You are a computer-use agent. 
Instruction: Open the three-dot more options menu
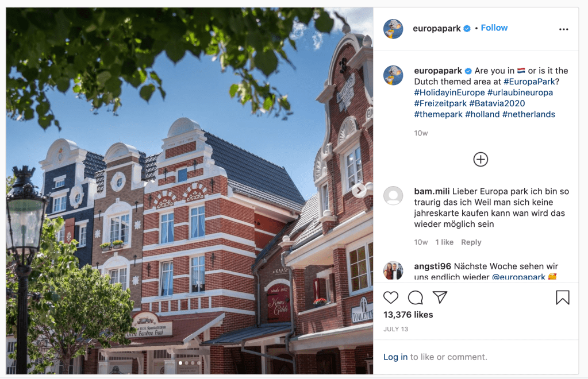click(x=564, y=29)
